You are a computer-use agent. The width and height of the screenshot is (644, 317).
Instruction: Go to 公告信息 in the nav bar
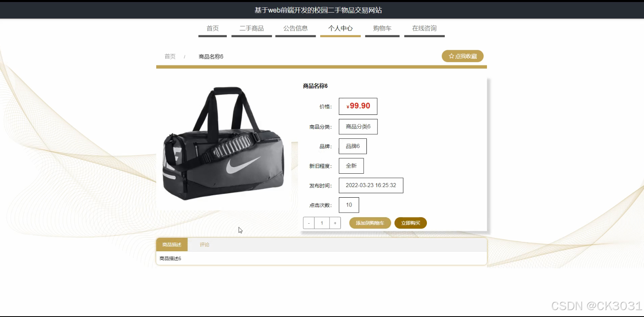tap(295, 28)
